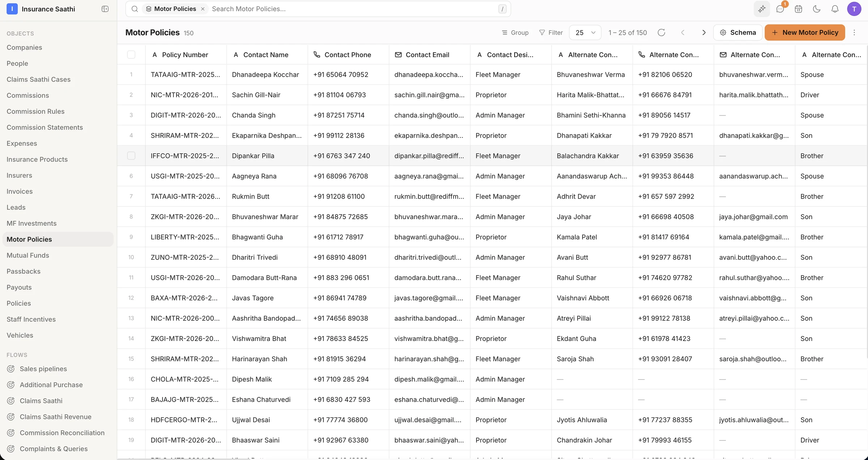Click the refresh list icon
868x460 pixels.
[661, 33]
